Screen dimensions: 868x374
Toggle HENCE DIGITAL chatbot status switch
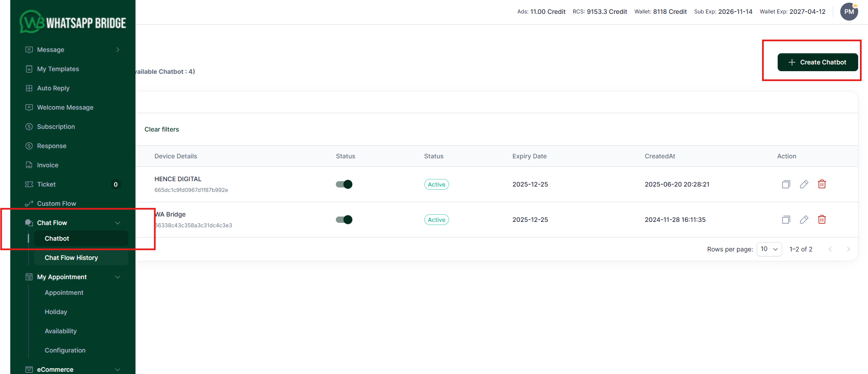[344, 184]
